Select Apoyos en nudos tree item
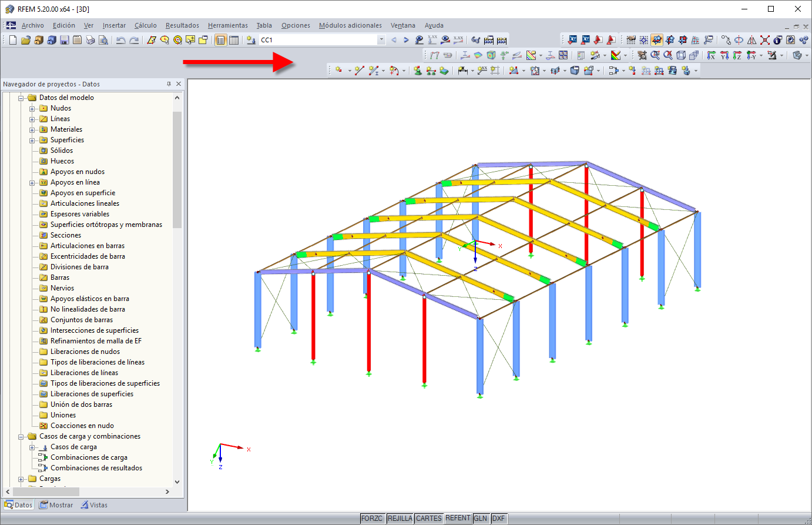Screen dimensions: 812x525 (78, 172)
